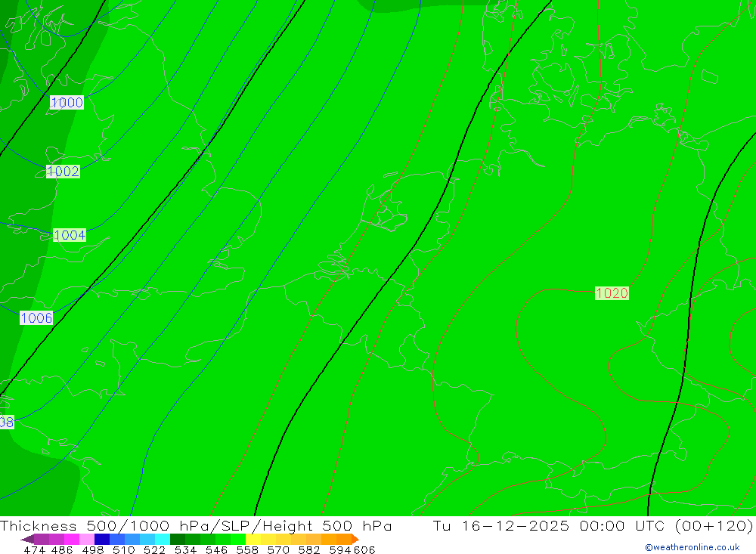Click the 594 legend value
The image size is (756, 554).
point(339,549)
